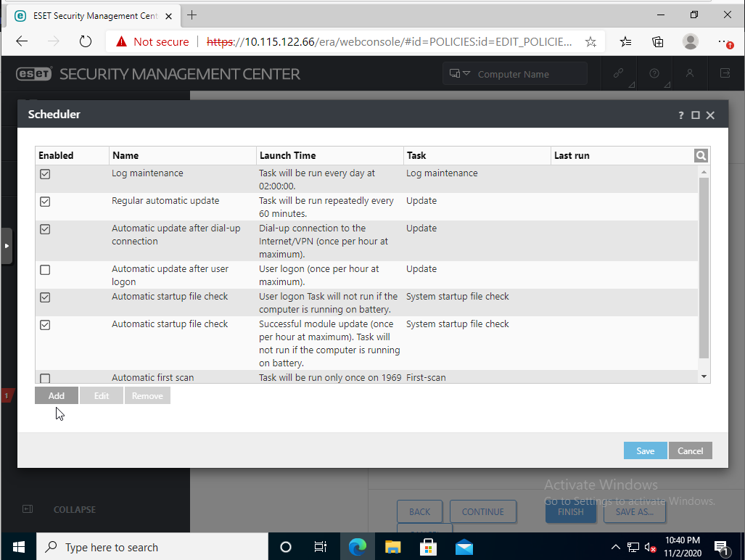The width and height of the screenshot is (745, 560).
Task: Open the Help icon in the top toolbar
Action: pyautogui.click(x=654, y=73)
